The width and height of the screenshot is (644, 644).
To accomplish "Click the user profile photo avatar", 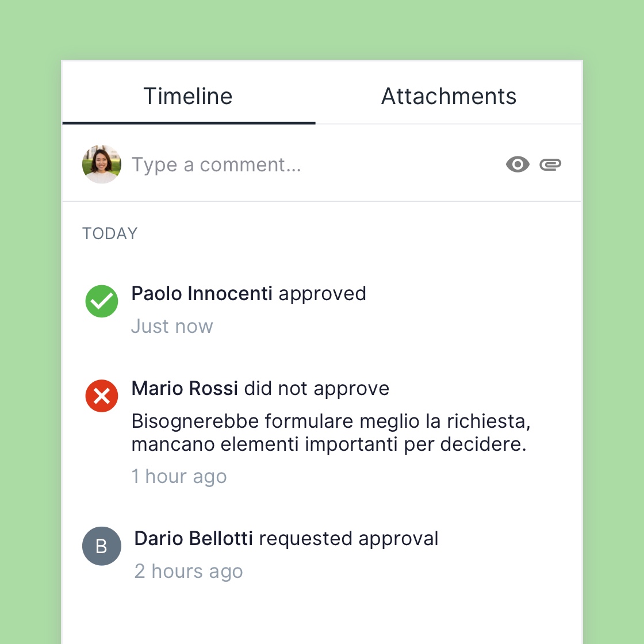I will tap(102, 164).
